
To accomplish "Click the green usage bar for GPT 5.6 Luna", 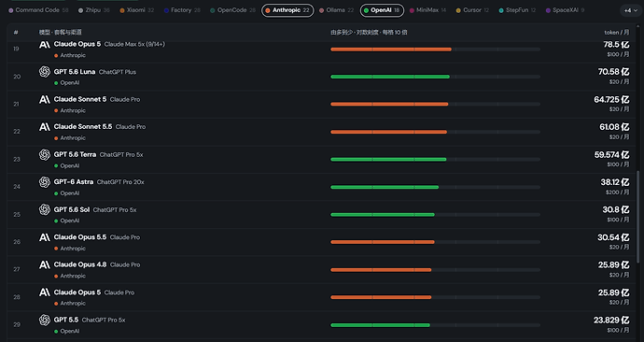I will [x=390, y=77].
